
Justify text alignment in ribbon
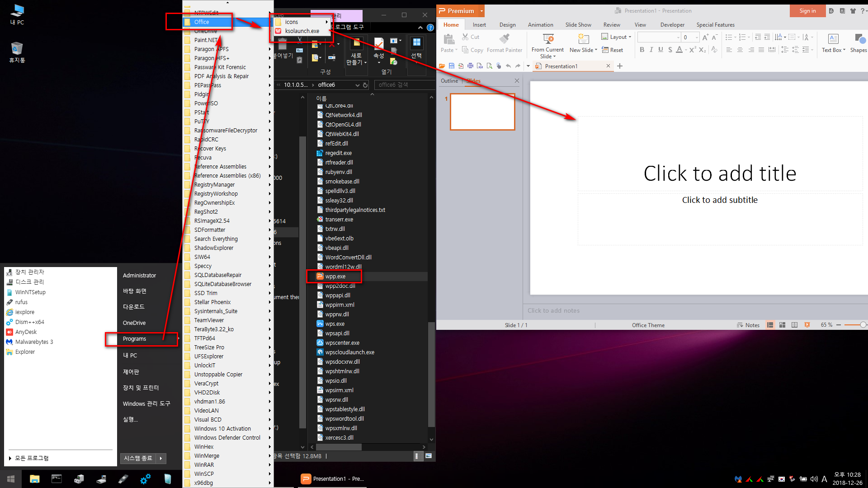tap(761, 50)
